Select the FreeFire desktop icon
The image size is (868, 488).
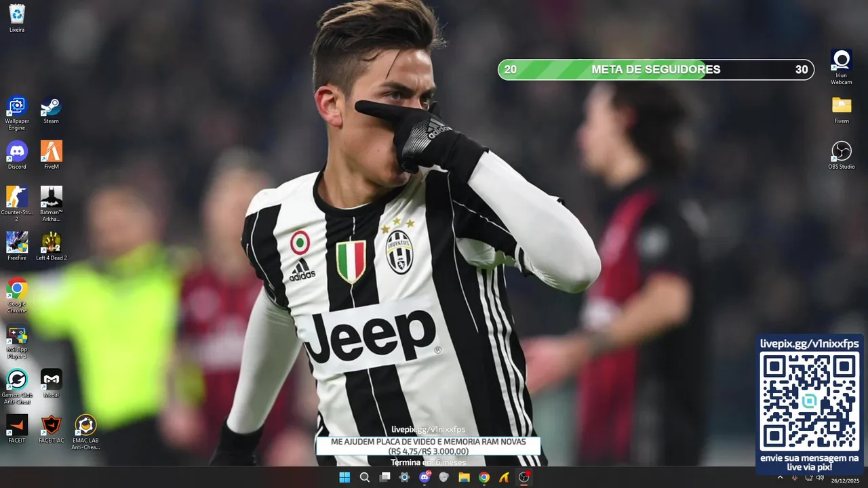(x=17, y=246)
